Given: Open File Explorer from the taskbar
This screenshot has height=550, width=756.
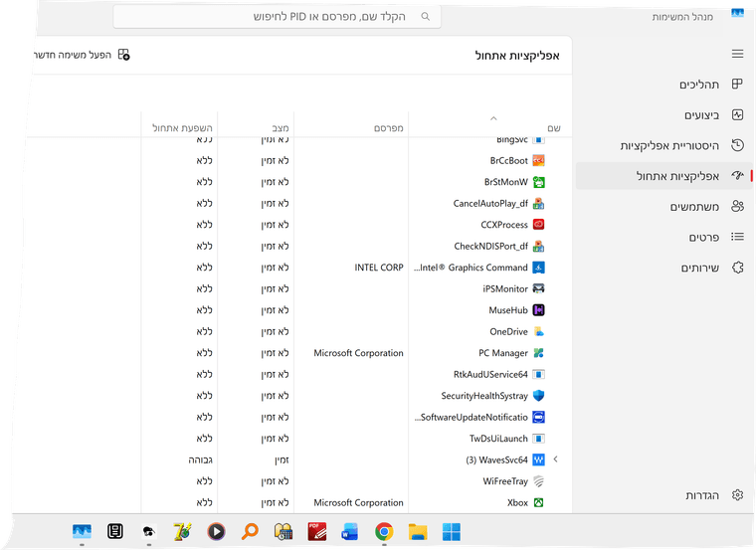Looking at the screenshot, I should [x=418, y=532].
